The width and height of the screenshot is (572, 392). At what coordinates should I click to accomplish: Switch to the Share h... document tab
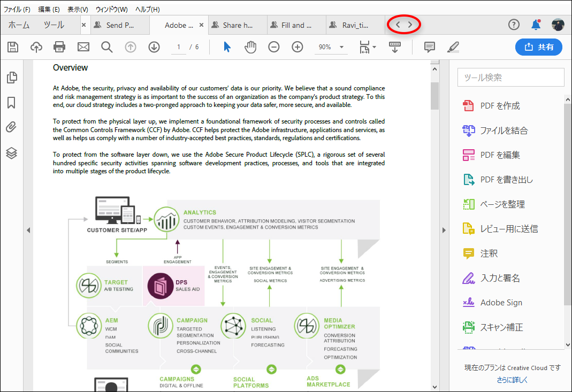(x=238, y=25)
